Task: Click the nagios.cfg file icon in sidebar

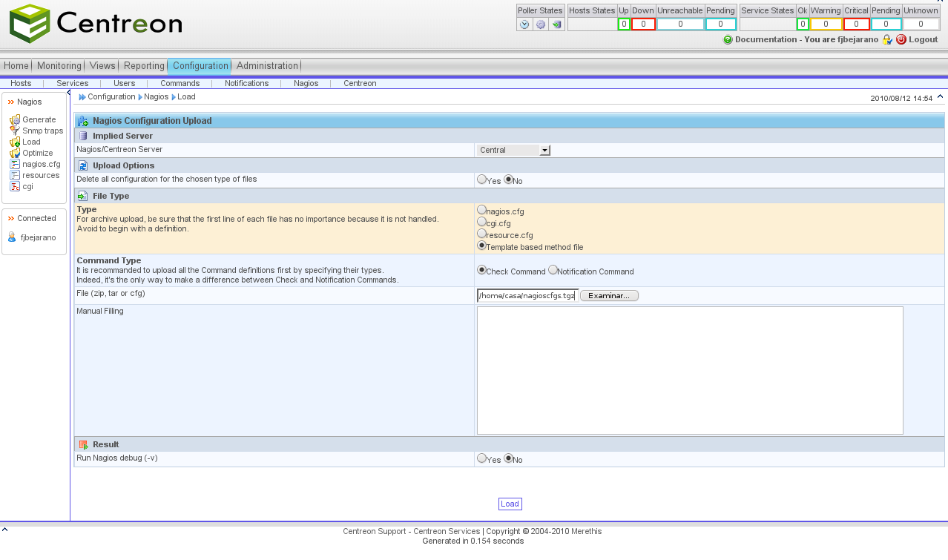Action: (15, 164)
